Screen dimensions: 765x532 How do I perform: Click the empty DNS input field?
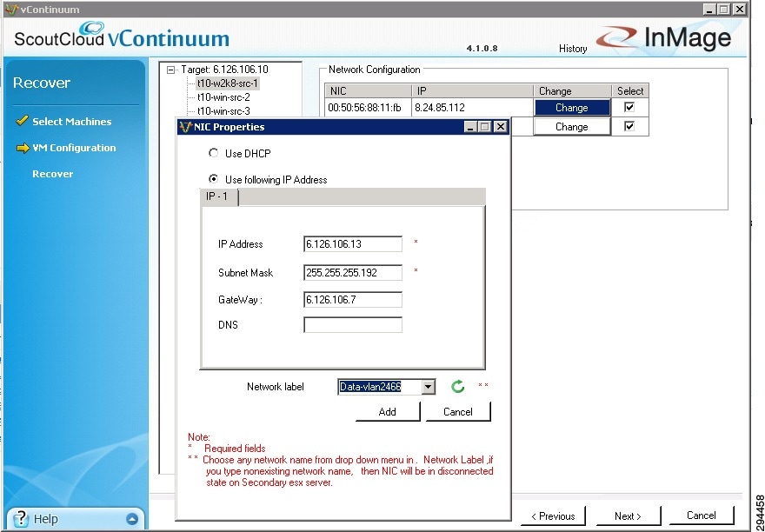pyautogui.click(x=353, y=325)
